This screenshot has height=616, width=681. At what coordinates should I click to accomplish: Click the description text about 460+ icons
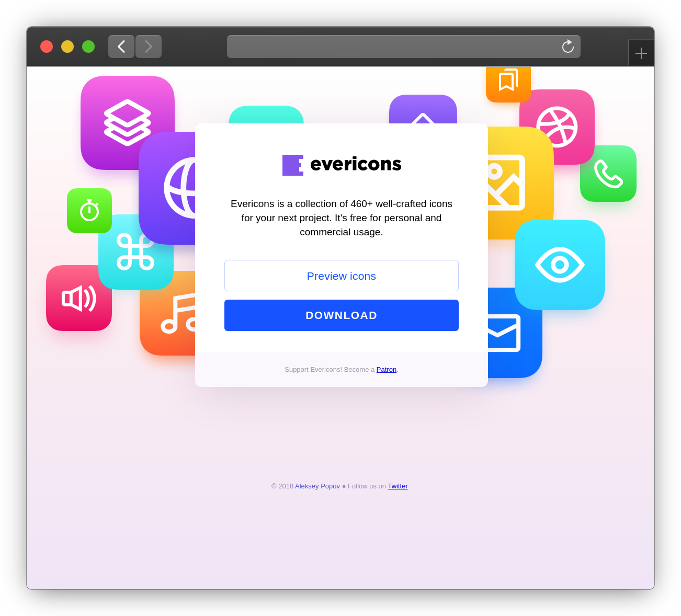click(342, 218)
